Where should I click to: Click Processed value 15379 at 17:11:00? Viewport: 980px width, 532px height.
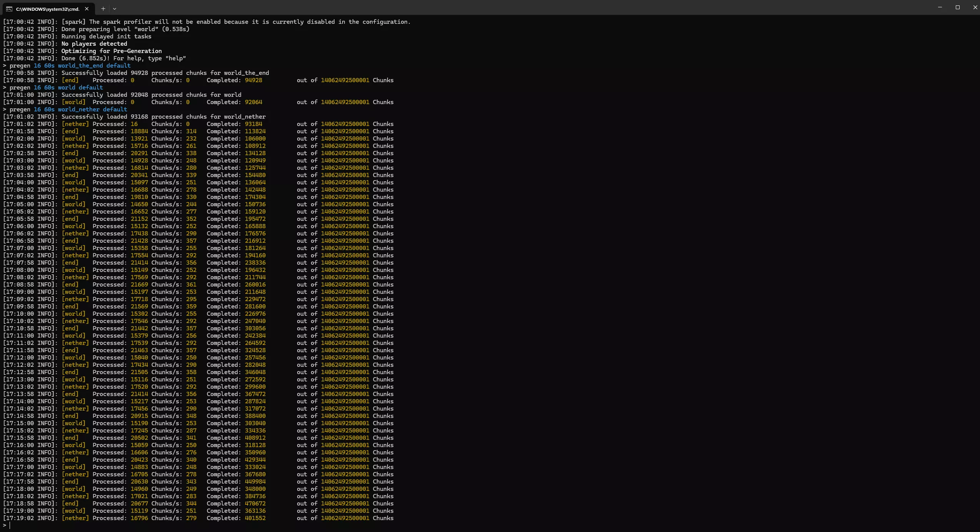point(139,336)
